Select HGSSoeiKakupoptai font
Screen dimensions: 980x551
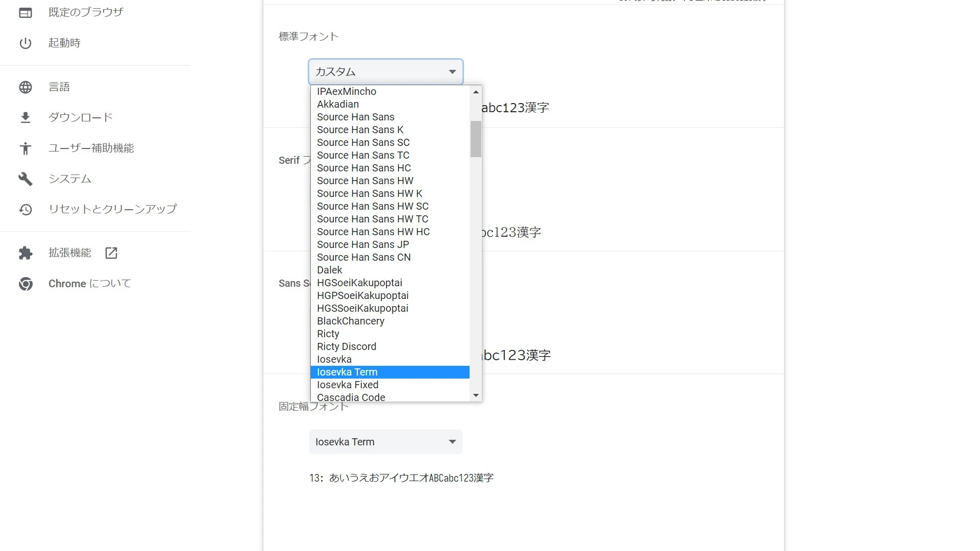390,308
